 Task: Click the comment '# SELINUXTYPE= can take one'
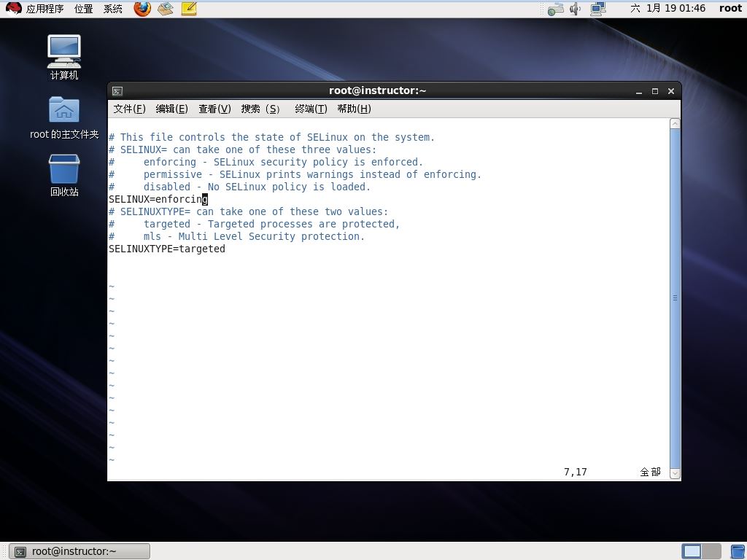248,211
